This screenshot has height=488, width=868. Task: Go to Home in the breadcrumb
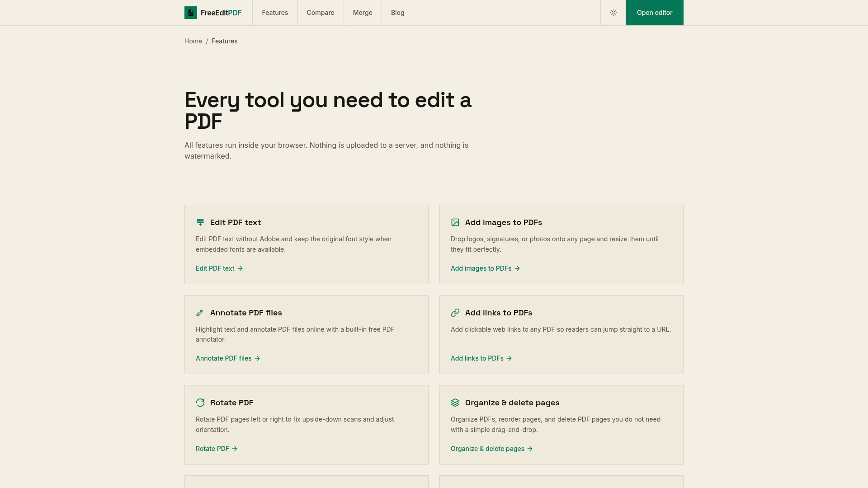tap(193, 41)
